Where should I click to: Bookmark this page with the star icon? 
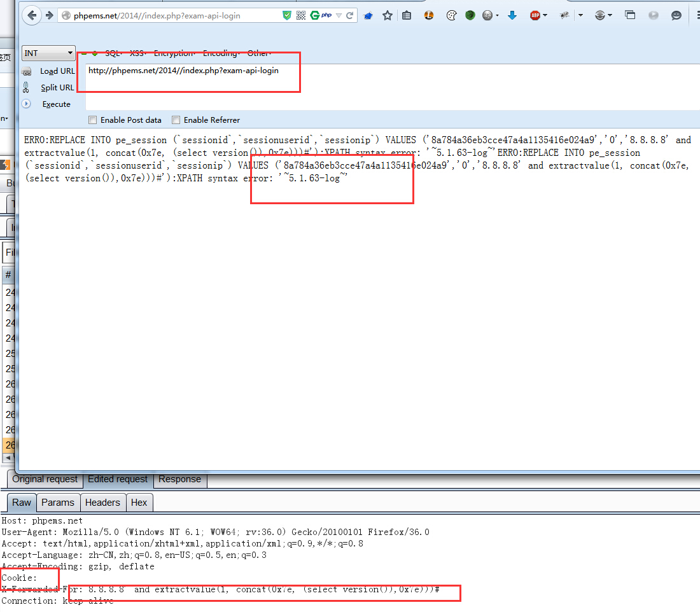pos(387,16)
